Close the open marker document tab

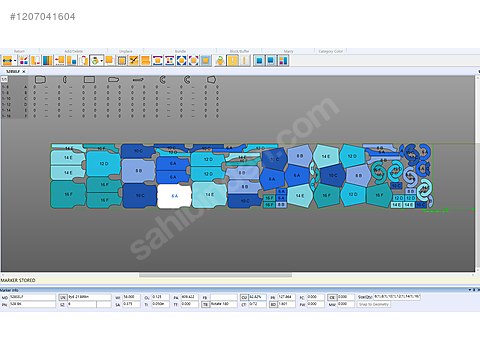[24, 71]
